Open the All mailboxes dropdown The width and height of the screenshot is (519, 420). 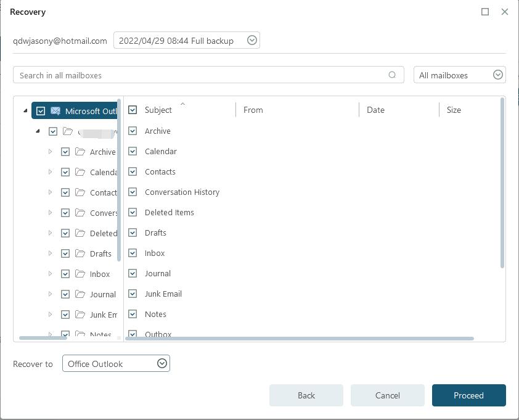(498, 75)
